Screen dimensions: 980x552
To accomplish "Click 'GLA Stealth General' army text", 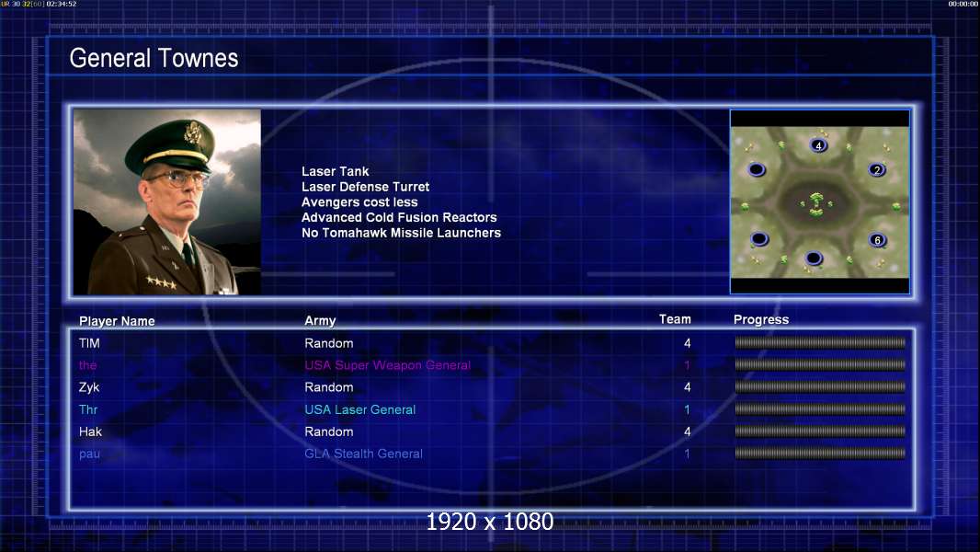I will coord(363,454).
